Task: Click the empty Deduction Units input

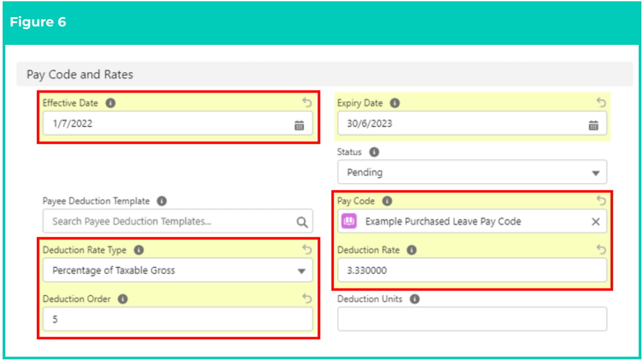Action: pyautogui.click(x=472, y=319)
